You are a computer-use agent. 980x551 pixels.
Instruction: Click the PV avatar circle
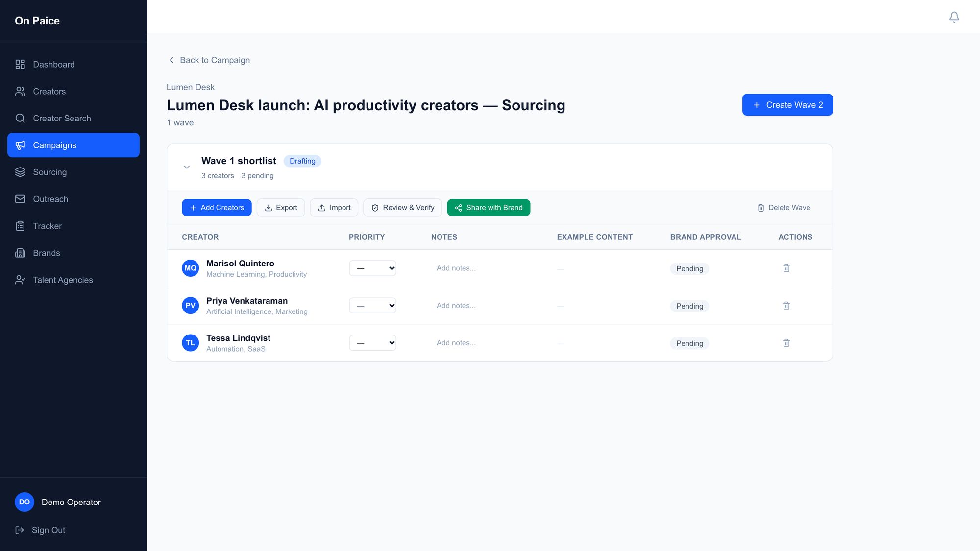(x=190, y=306)
